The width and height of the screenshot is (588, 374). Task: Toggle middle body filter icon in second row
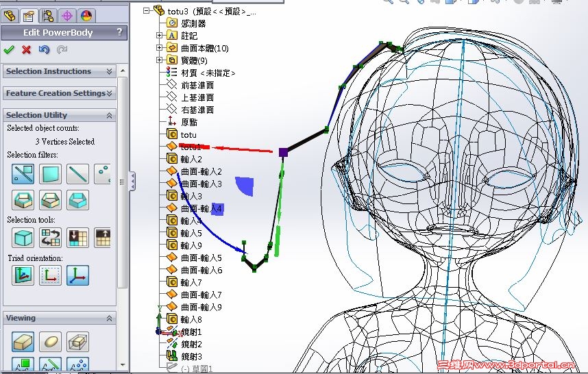[50, 200]
